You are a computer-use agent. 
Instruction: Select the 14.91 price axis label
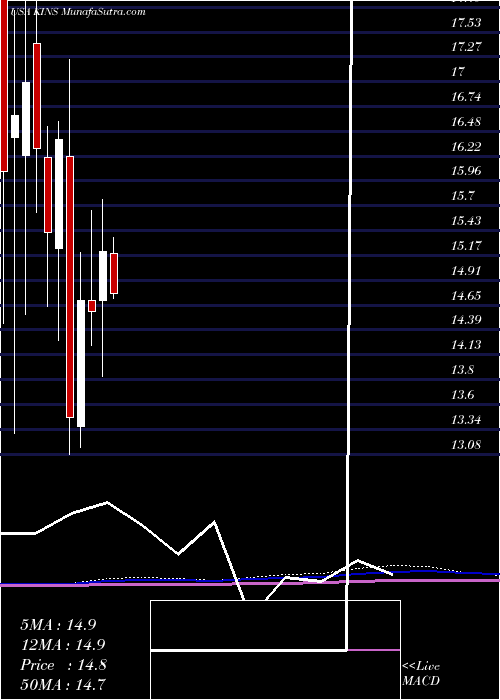[x=466, y=271]
